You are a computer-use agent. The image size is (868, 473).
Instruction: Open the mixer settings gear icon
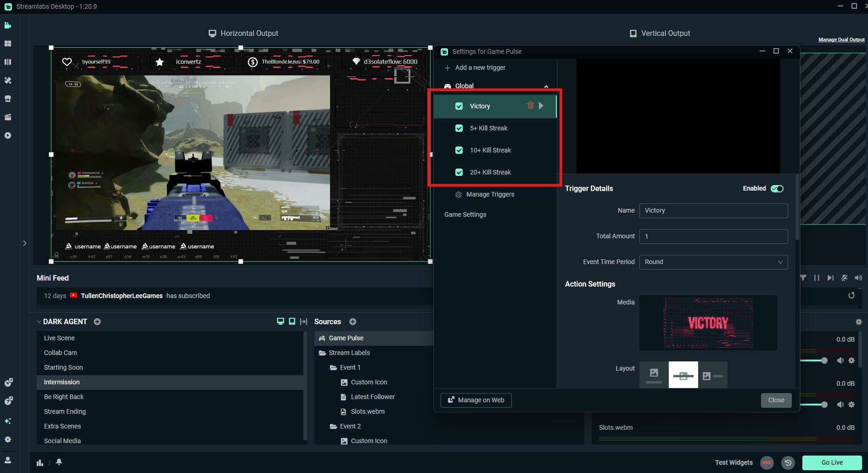click(859, 322)
